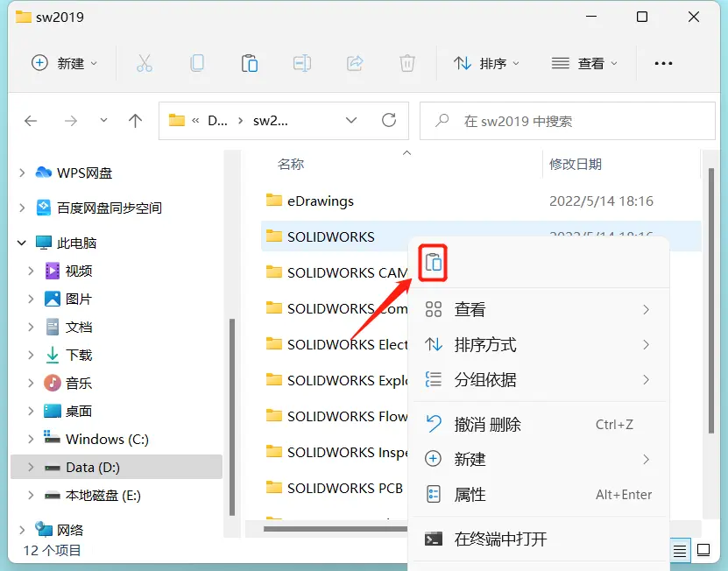The height and width of the screenshot is (571, 728).
Task: Click the Paste icon in context menu
Action: pos(433,262)
